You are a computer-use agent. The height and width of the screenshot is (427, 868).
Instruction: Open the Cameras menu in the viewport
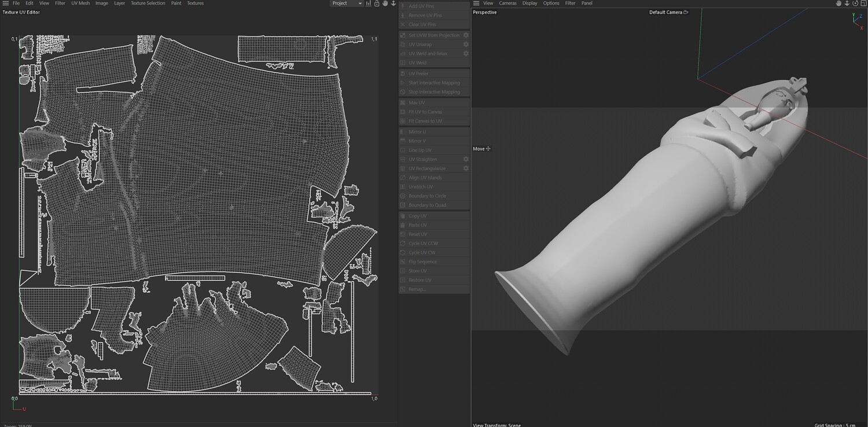508,3
